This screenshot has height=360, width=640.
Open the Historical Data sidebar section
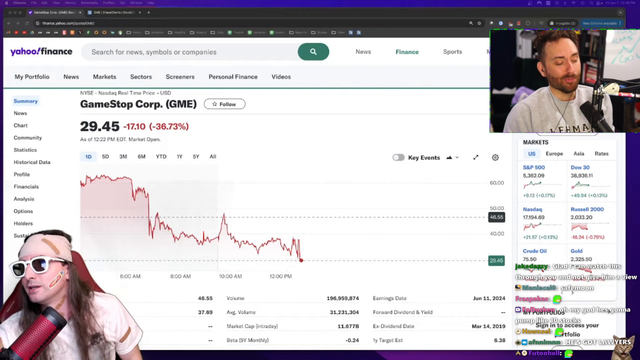(32, 162)
